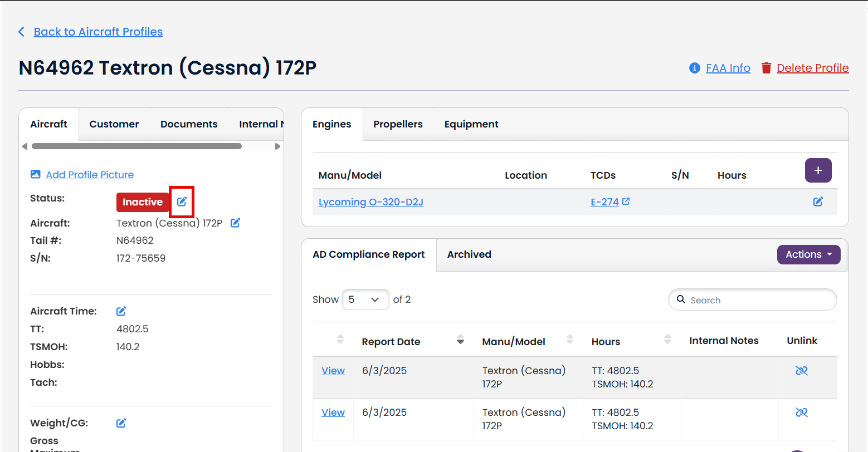Click the Unlink column header

point(802,341)
